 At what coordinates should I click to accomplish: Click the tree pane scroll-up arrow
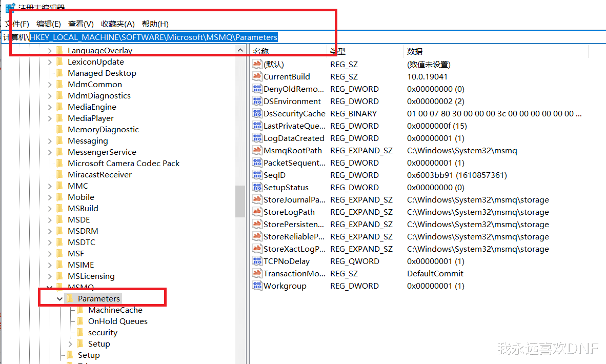pyautogui.click(x=240, y=50)
